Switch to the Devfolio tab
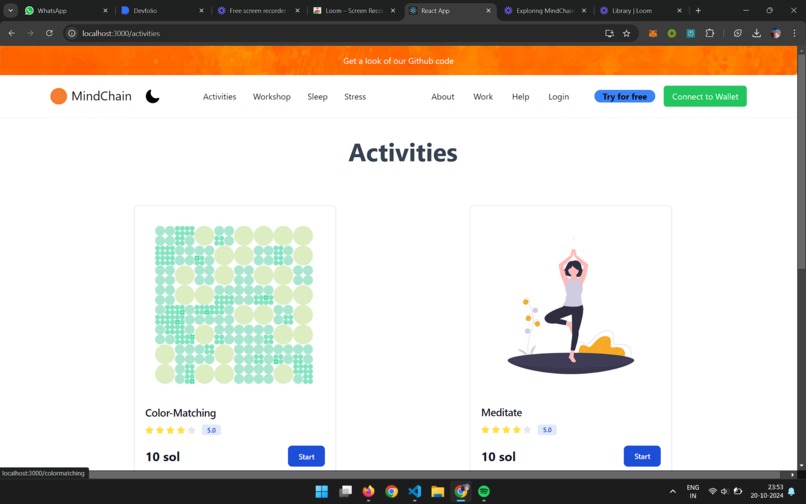Image resolution: width=806 pixels, height=504 pixels. [x=160, y=10]
